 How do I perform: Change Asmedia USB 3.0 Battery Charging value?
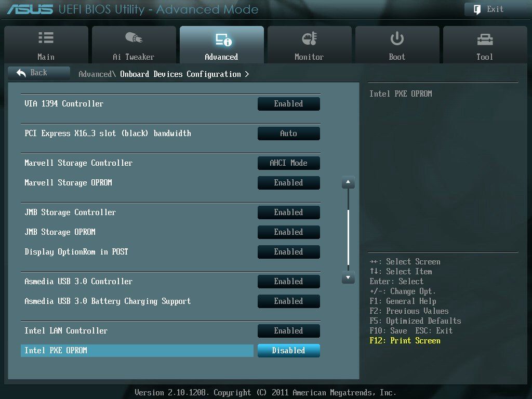pos(289,301)
